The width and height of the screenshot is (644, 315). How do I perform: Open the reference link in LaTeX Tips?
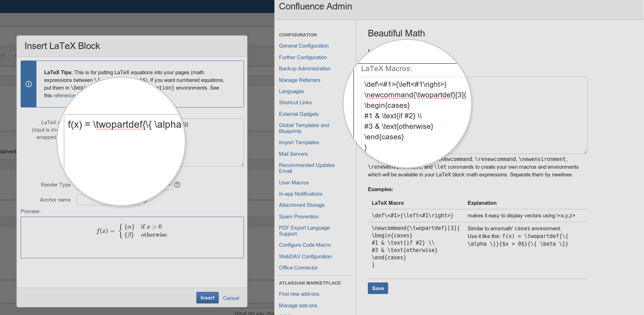64,96
